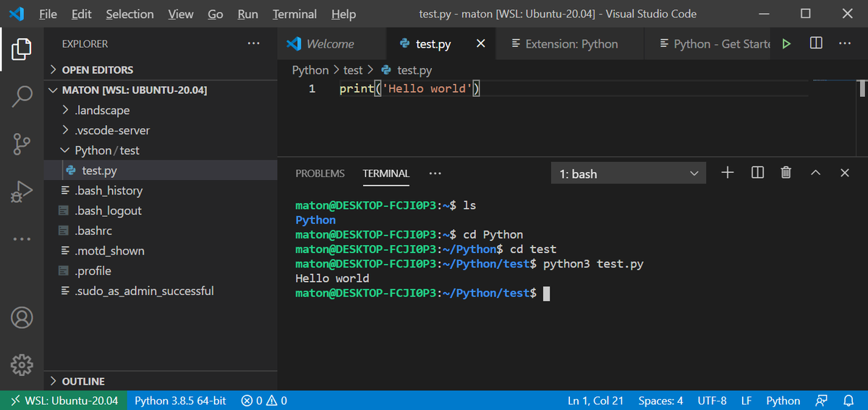Screen dimensions: 868x410
Task: Select the TERMINAL panel tab
Action: tap(386, 174)
